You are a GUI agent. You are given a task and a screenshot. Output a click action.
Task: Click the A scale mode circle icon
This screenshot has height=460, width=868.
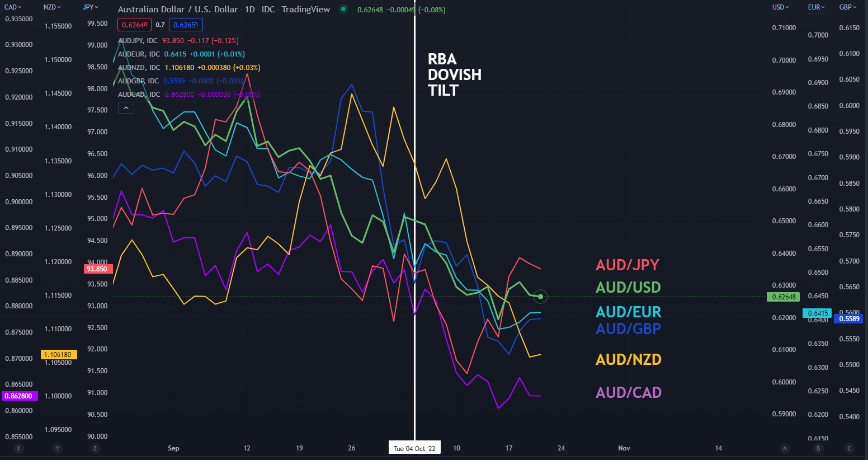(x=785, y=448)
